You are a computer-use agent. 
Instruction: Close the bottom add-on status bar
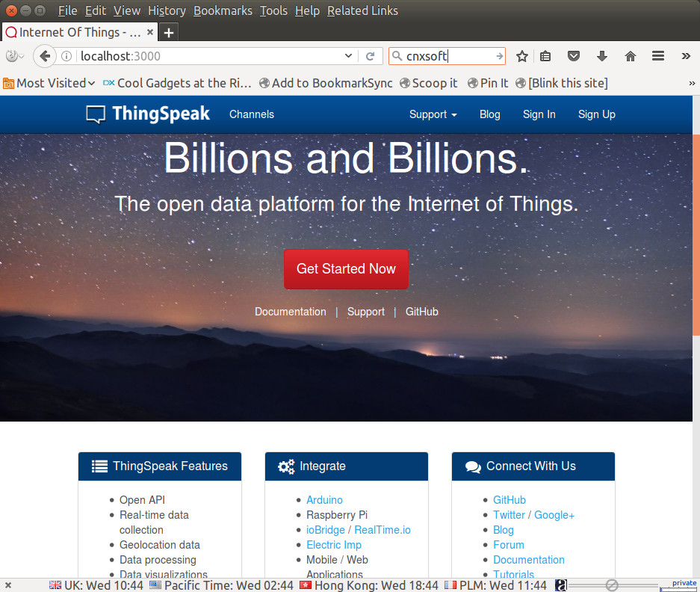point(8,585)
